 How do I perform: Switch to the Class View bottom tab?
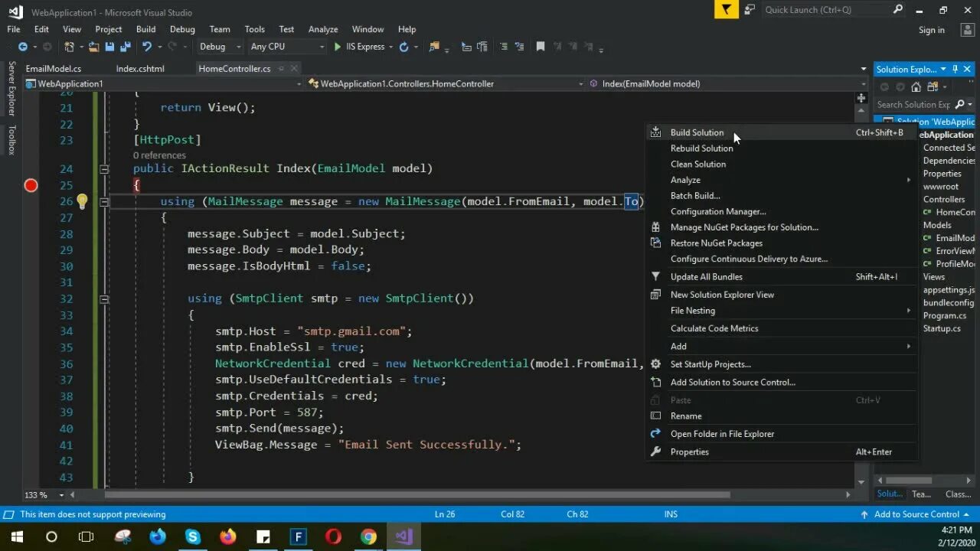coord(958,494)
